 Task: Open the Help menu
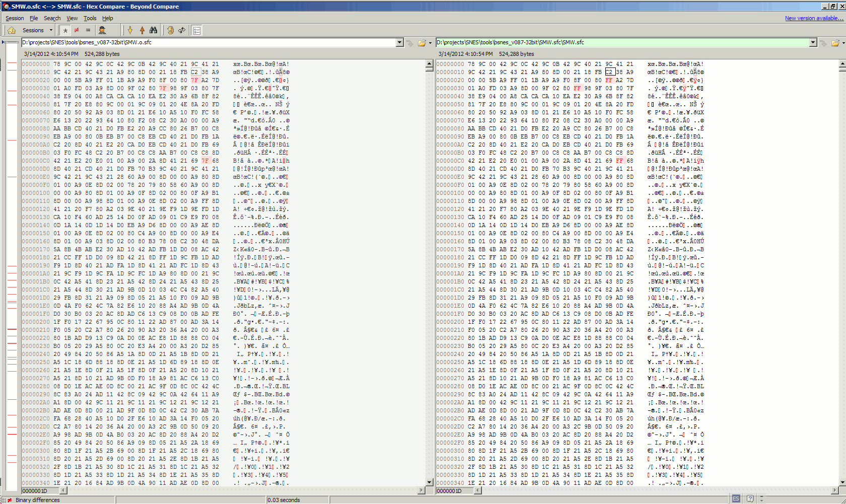pos(108,18)
